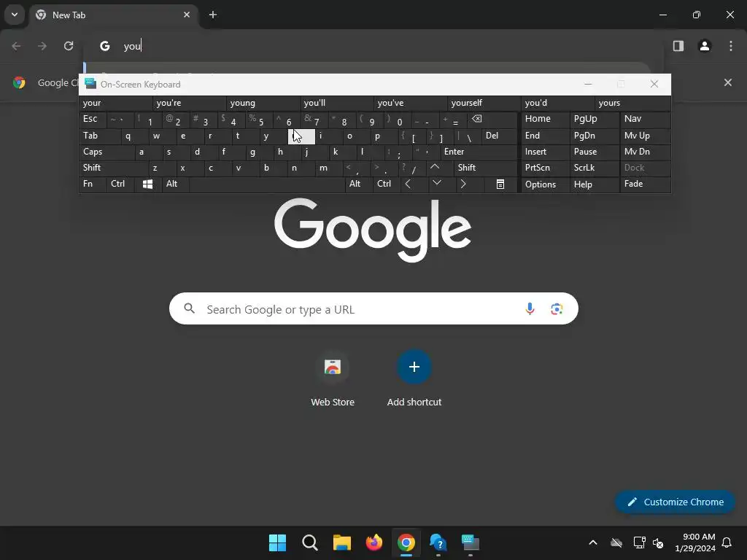Launch Firefox from the taskbar
Screen dimensions: 747x560
tap(374, 542)
